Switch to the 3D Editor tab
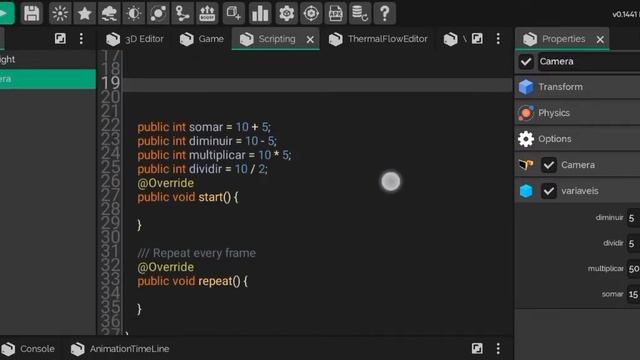The image size is (640, 360). click(x=135, y=39)
